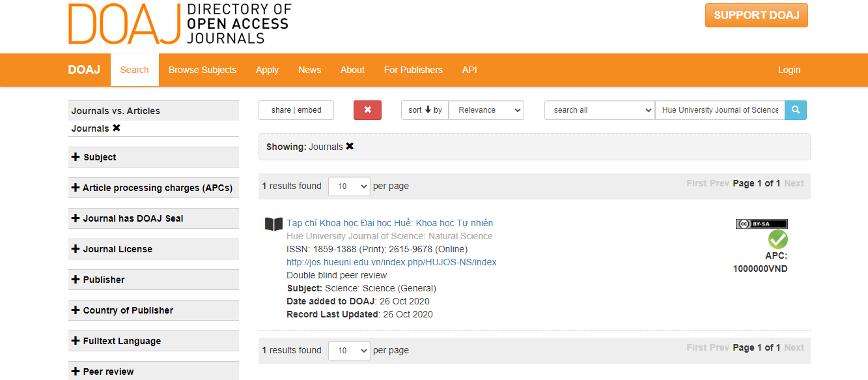
Task: Open the Browse Subjects menu item
Action: point(203,70)
